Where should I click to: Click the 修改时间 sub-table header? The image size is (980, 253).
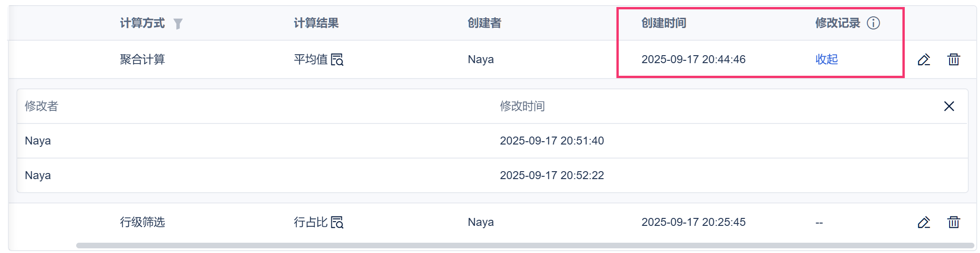[522, 106]
